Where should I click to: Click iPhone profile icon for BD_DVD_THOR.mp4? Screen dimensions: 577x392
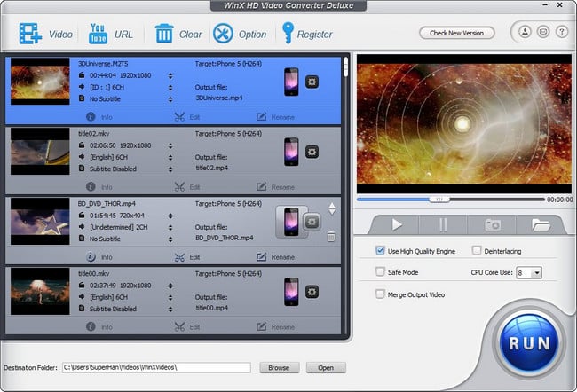click(291, 222)
